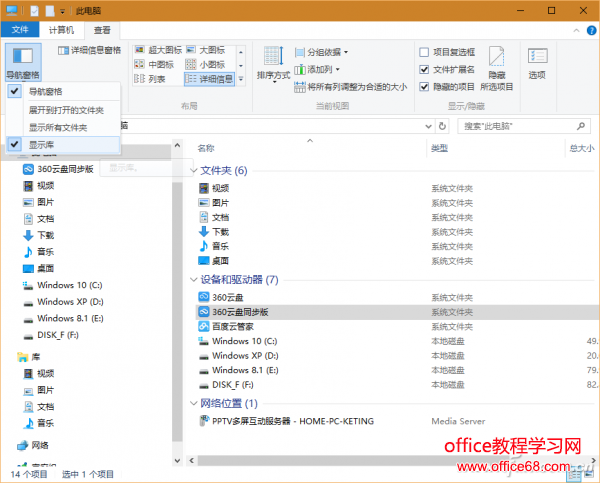Click 隐藏所选项目 hide selected items button
600x483 pixels.
click(x=496, y=69)
